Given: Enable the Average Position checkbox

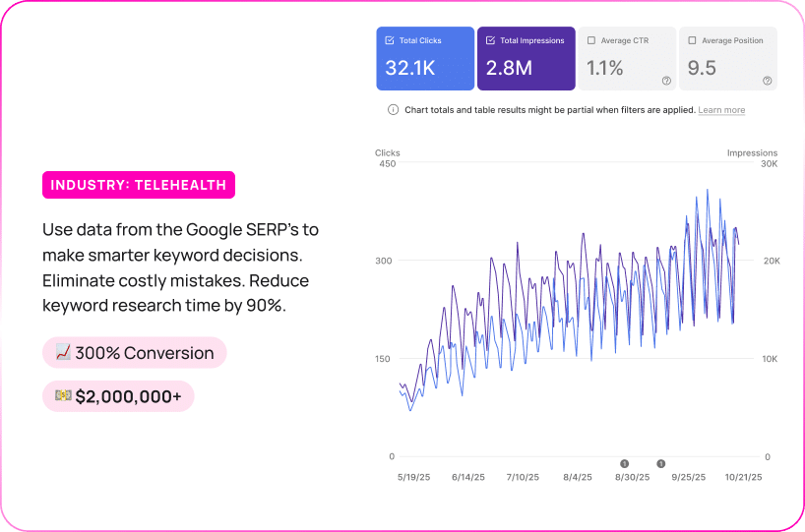Looking at the screenshot, I should 692,41.
